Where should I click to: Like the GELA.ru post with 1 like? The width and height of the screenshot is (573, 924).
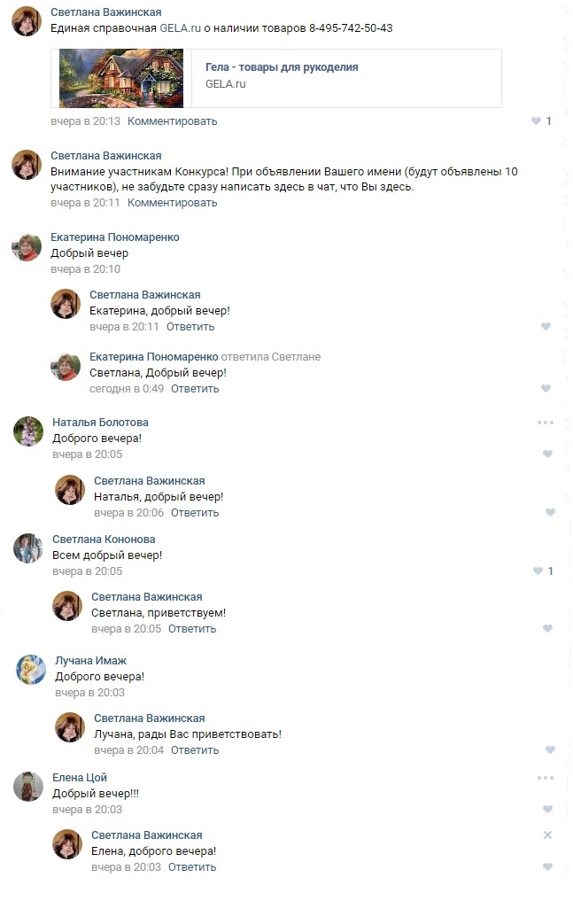536,121
